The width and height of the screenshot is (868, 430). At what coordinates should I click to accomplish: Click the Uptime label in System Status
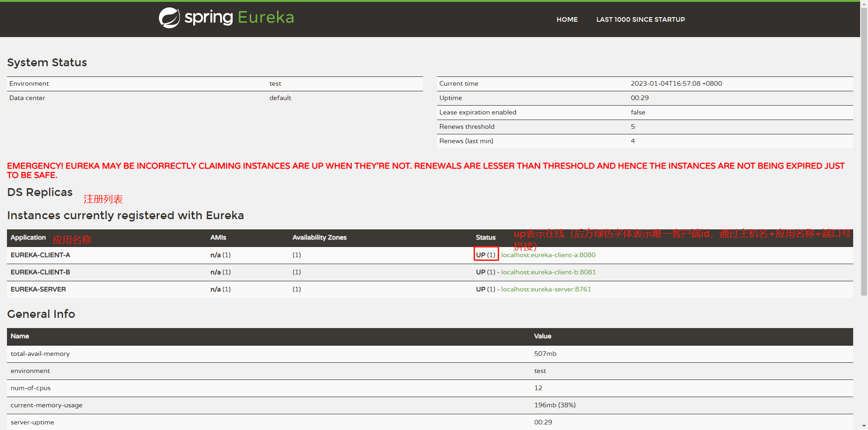click(450, 98)
